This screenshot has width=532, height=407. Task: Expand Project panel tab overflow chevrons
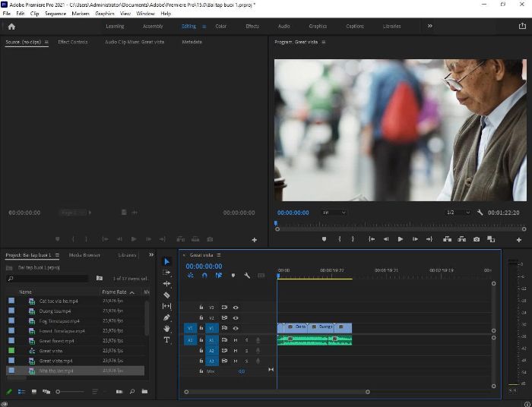pyautogui.click(x=151, y=254)
